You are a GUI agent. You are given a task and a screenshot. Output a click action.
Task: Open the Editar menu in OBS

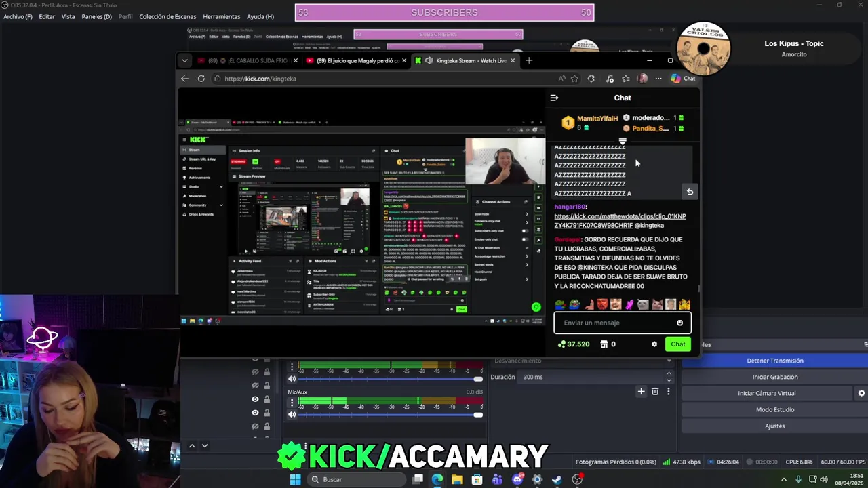(x=47, y=16)
